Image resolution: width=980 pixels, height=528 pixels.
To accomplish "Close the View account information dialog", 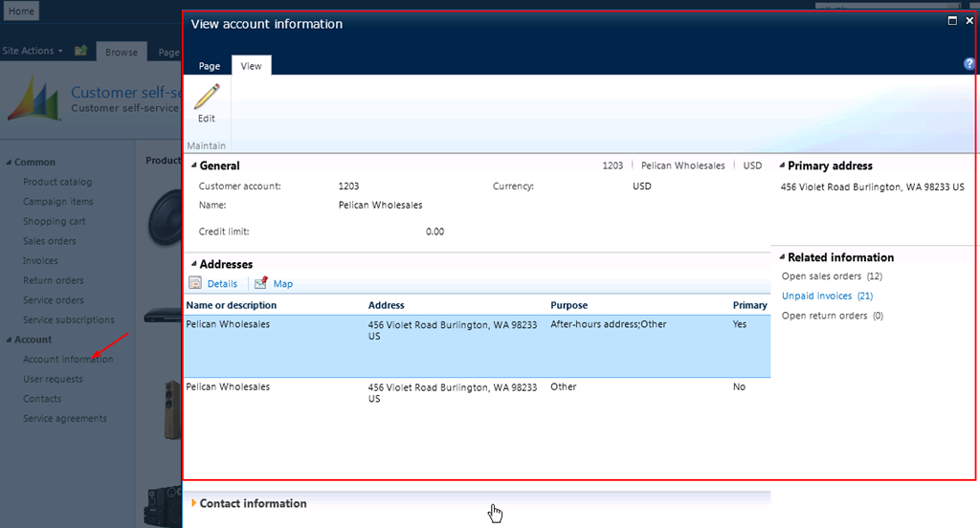I will point(969,20).
